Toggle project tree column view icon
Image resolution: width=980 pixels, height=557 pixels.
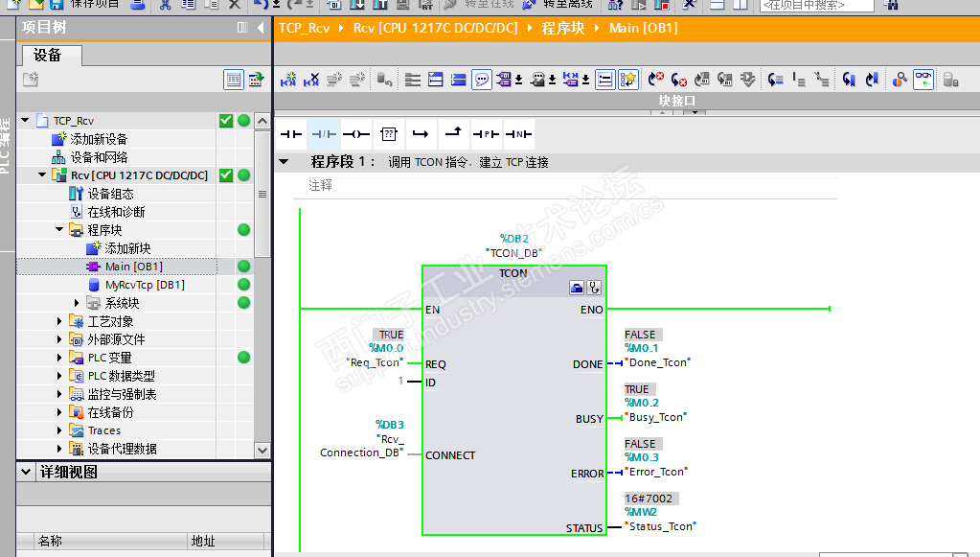pyautogui.click(x=242, y=28)
